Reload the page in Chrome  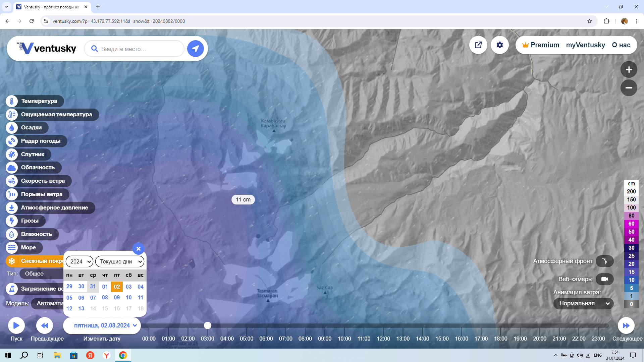pos(32,21)
